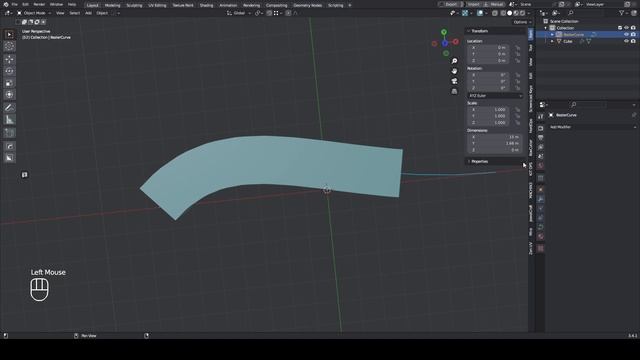This screenshot has height=360, width=640.
Task: Click the Location X value field
Action: pos(488,48)
